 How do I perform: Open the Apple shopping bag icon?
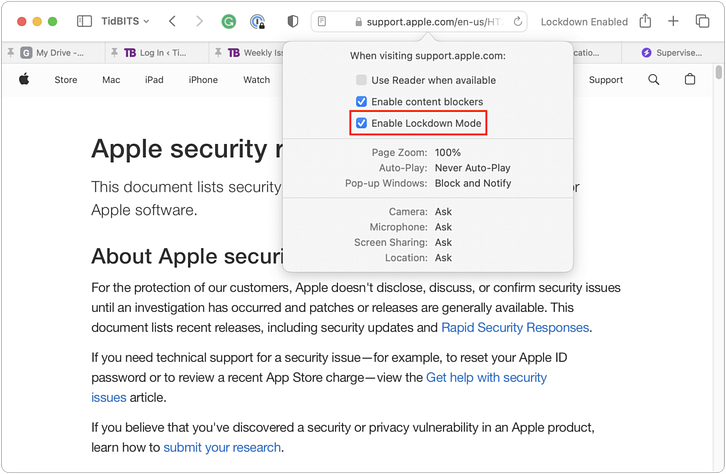[690, 80]
